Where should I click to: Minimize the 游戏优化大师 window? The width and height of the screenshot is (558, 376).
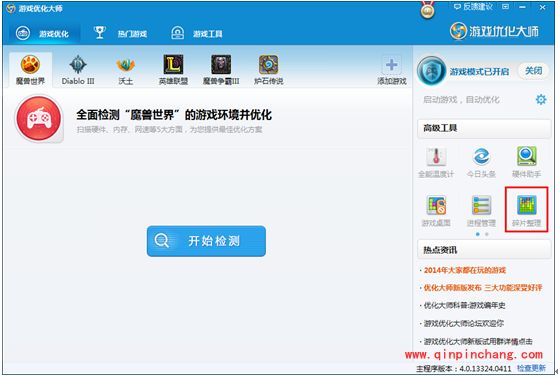[x=522, y=7]
